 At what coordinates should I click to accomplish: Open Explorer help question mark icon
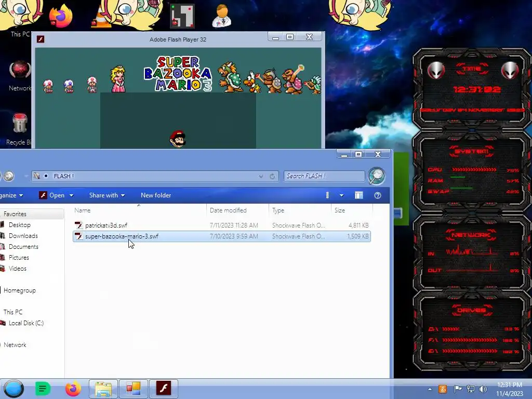click(x=378, y=195)
